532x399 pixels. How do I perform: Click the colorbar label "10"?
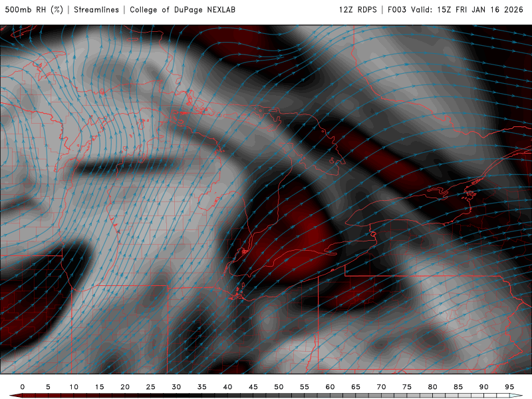[74, 387]
